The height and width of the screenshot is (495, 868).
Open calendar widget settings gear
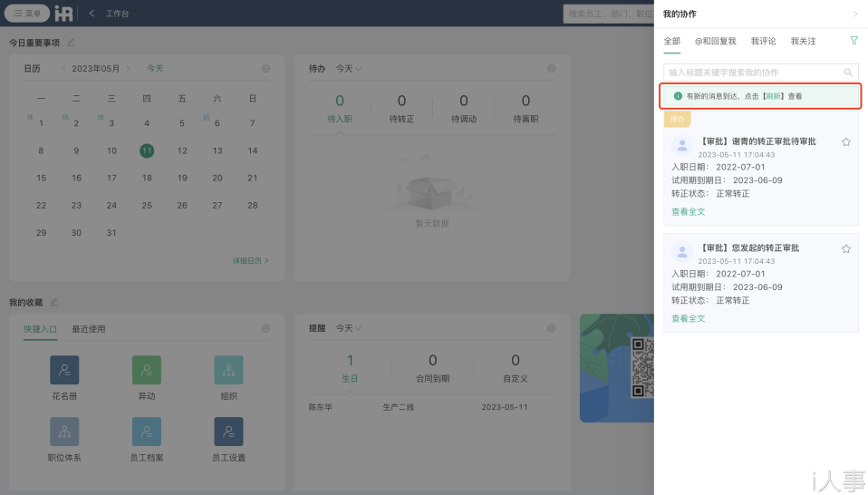[x=265, y=69]
